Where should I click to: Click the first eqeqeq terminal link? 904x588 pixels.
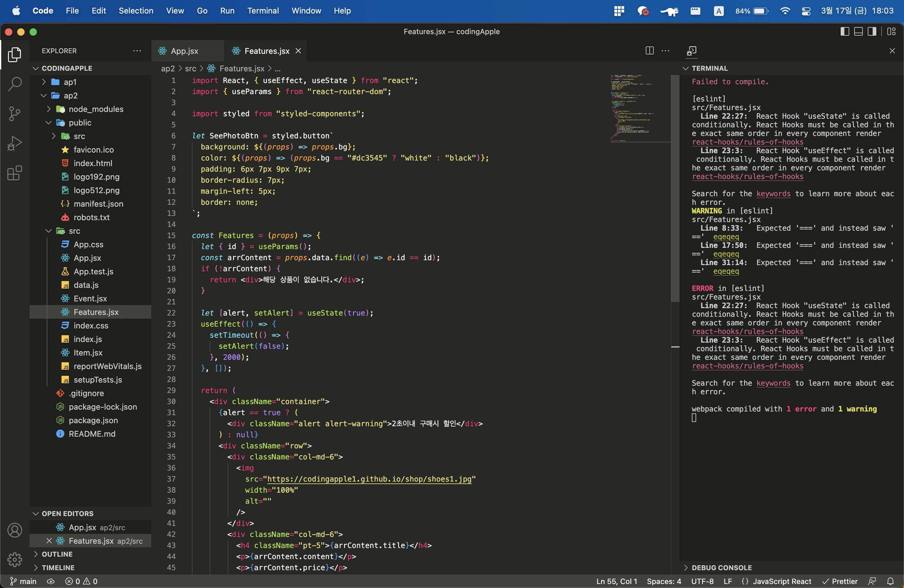726,237
